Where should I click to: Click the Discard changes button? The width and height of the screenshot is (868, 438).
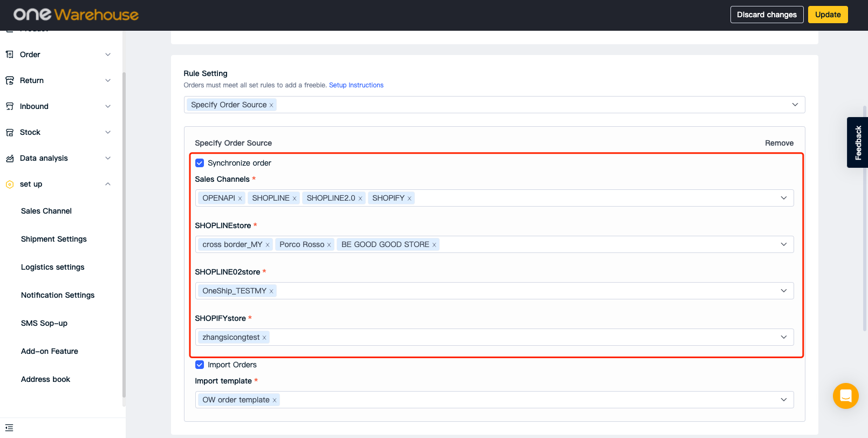tap(767, 15)
